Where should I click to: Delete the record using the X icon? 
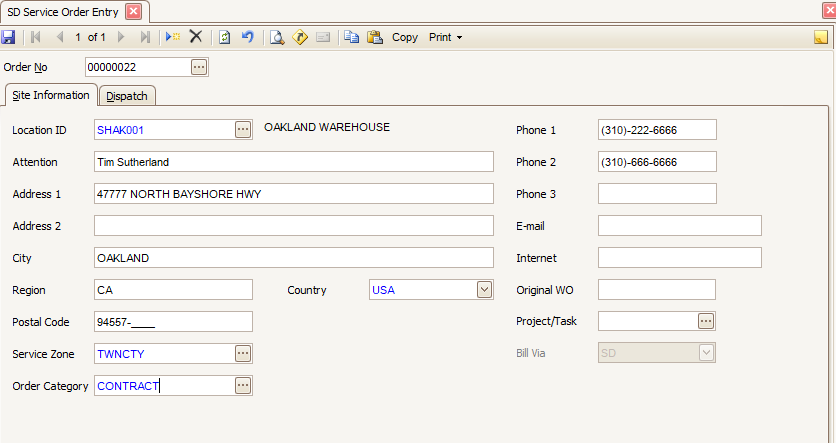coord(196,37)
